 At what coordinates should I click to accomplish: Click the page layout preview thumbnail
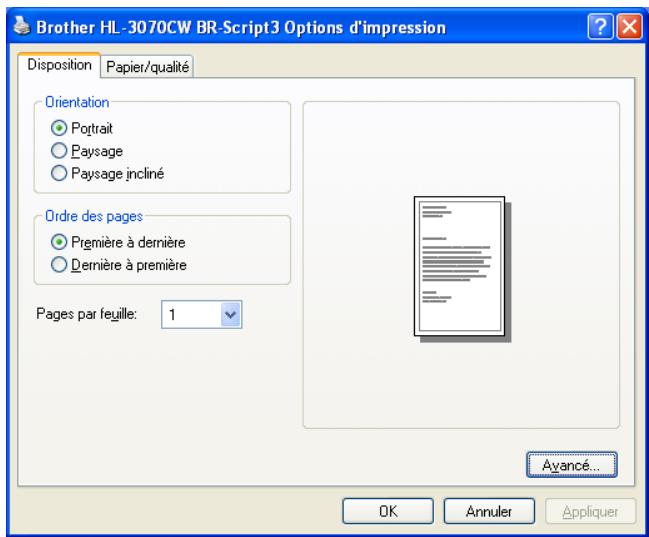[x=462, y=268]
